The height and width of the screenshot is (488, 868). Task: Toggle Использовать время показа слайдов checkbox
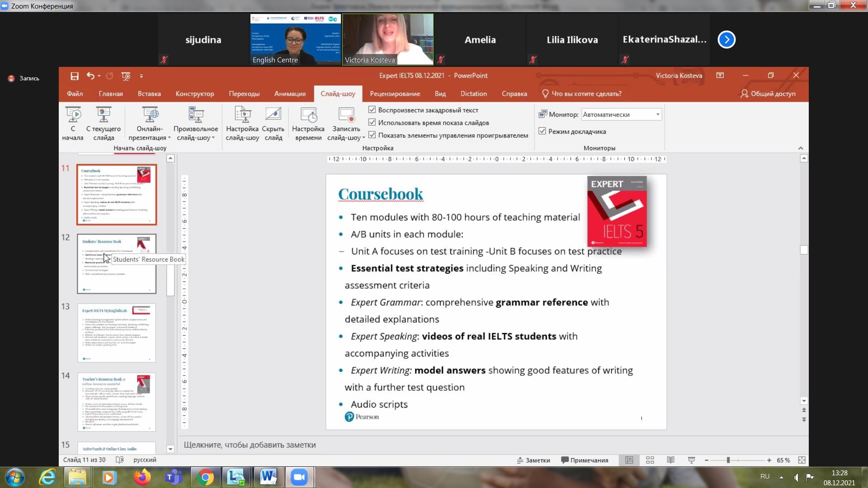(372, 122)
